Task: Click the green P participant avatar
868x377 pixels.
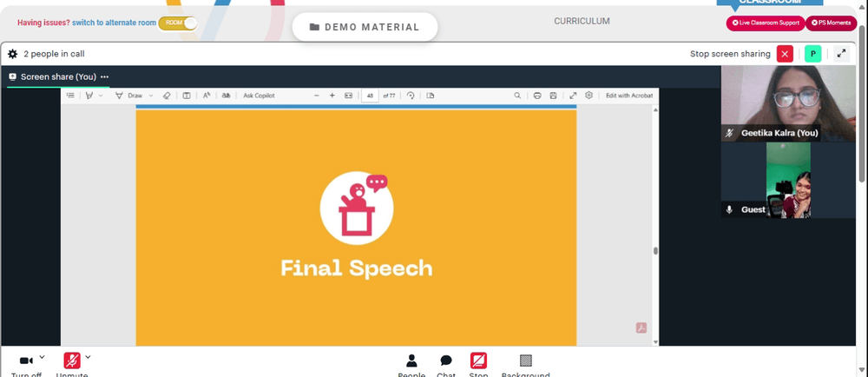Action: coord(812,54)
